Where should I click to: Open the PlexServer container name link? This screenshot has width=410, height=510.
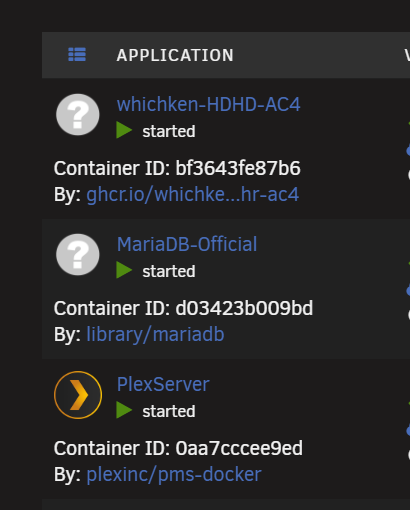163,384
